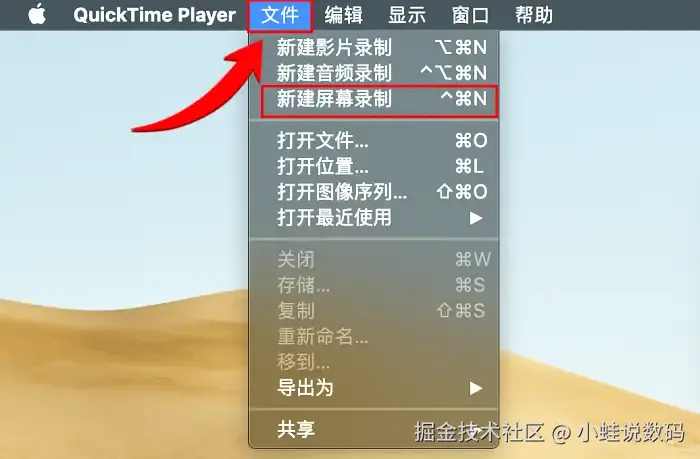Select 打开文件… menu item

coord(374,141)
